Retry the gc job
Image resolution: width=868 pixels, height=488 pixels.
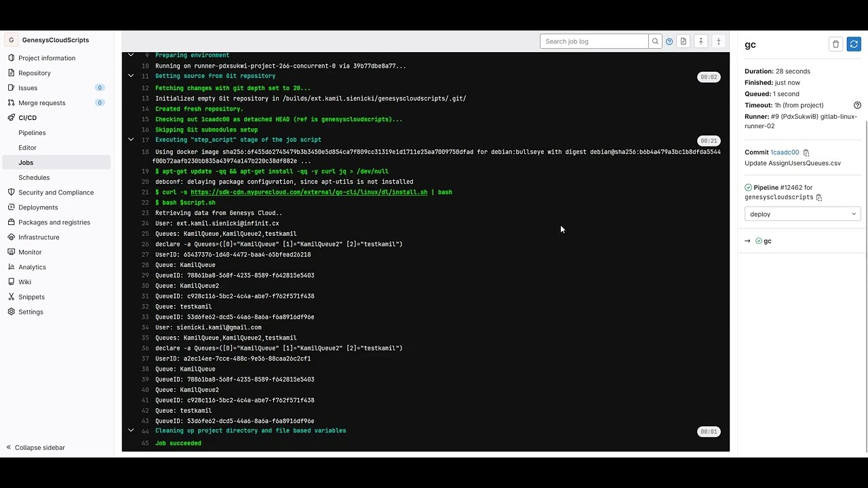click(x=854, y=44)
